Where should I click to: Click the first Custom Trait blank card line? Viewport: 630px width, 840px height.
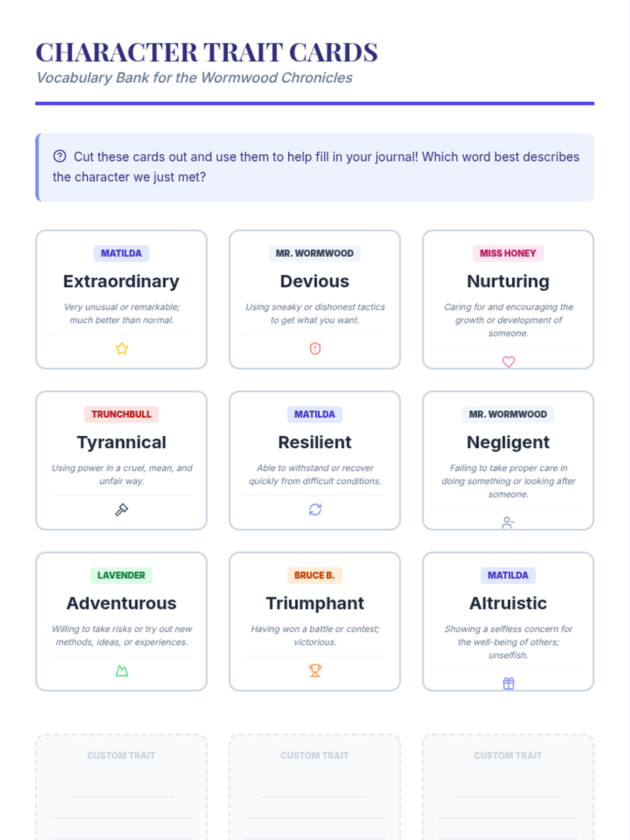pyautogui.click(x=121, y=796)
